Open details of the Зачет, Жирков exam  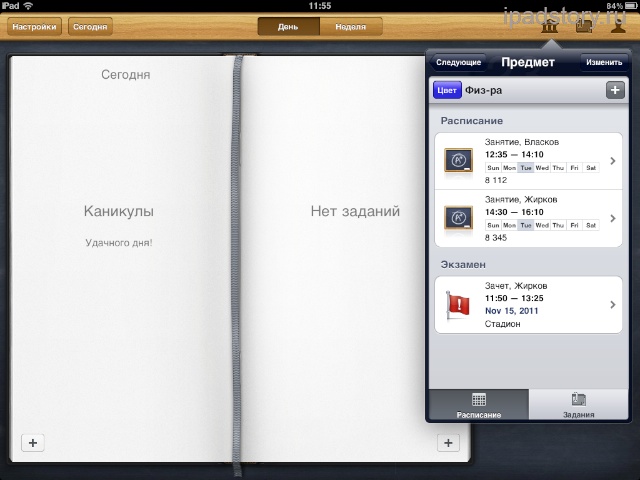click(529, 305)
